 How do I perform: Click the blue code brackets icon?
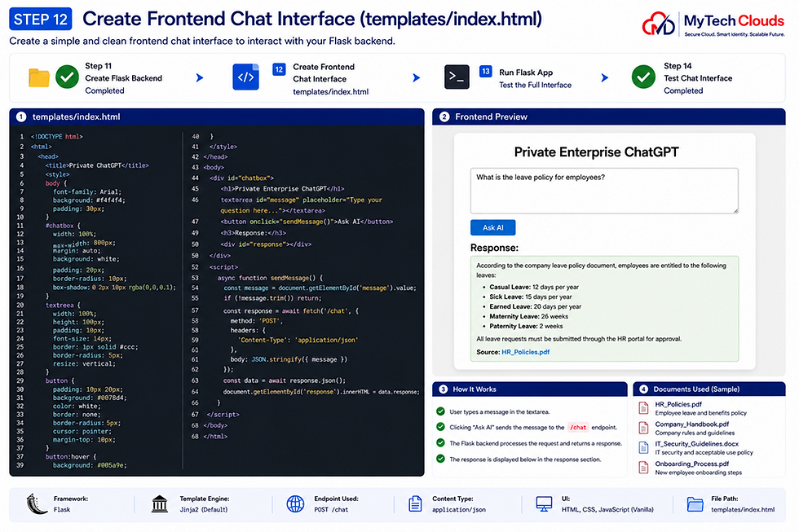(x=245, y=77)
